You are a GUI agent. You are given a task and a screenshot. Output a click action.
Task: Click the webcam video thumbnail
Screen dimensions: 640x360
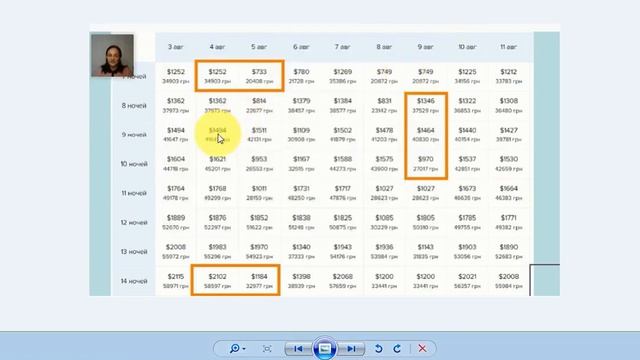coord(112,56)
